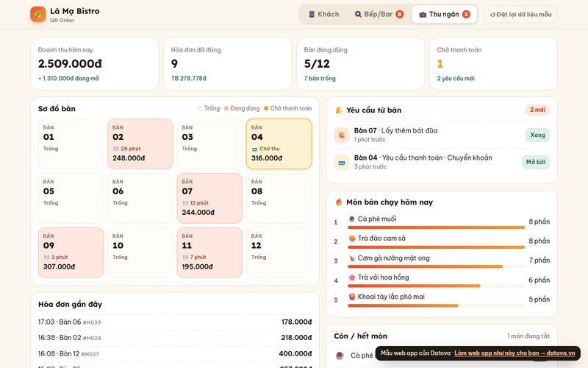Open Bàn 04 awaiting payment
This screenshot has height=368, width=588.
(279, 144)
